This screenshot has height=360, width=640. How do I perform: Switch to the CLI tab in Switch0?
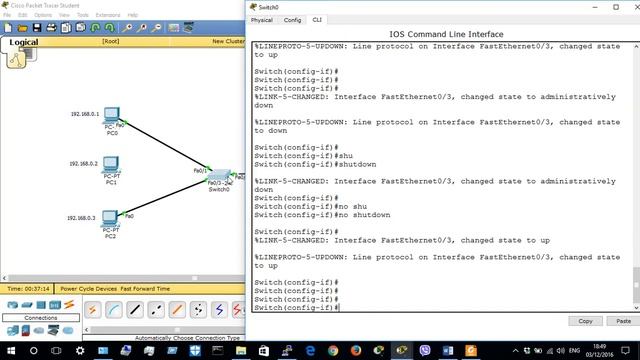[x=317, y=20]
